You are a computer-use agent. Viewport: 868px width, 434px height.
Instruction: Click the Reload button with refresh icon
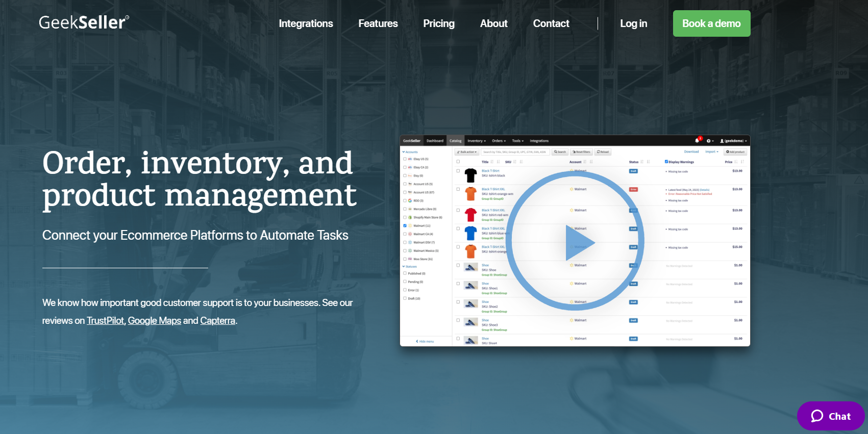click(603, 152)
